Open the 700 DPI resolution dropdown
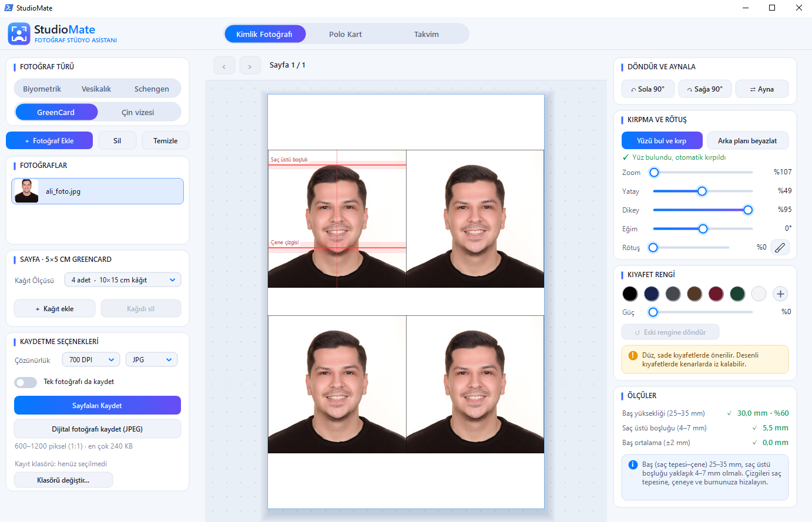 click(x=92, y=360)
